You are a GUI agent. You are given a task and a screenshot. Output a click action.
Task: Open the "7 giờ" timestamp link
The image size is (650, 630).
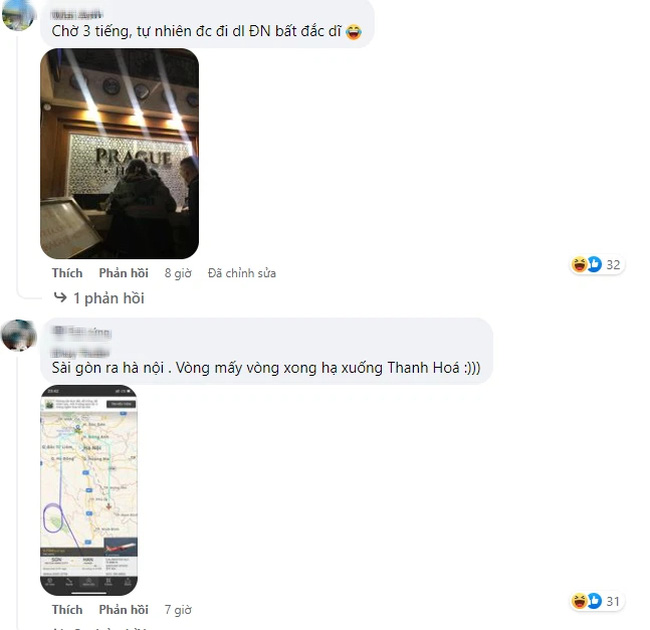(x=178, y=610)
